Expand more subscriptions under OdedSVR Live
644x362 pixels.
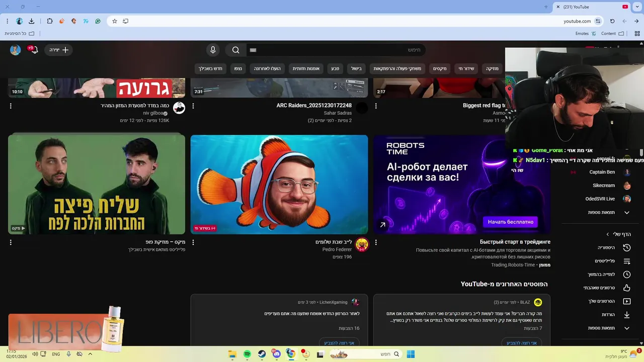609,213
